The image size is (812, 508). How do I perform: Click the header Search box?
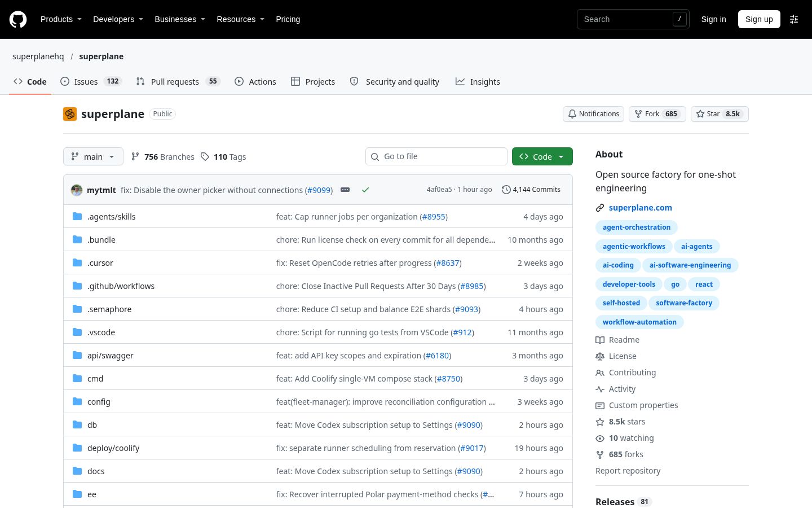coord(633,19)
